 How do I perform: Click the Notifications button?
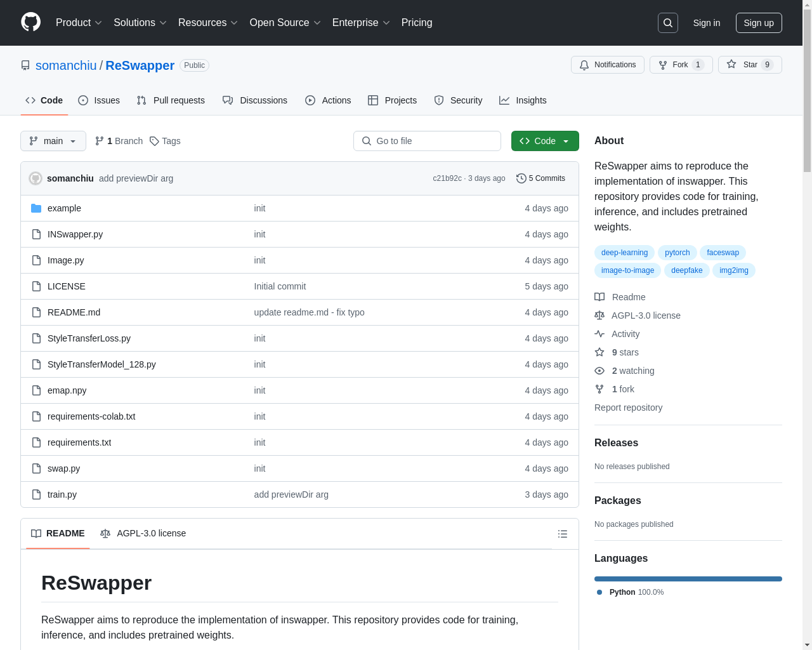(608, 65)
